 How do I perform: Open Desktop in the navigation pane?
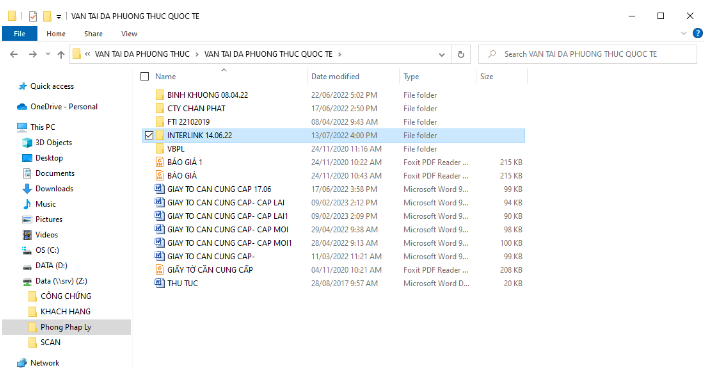49,158
